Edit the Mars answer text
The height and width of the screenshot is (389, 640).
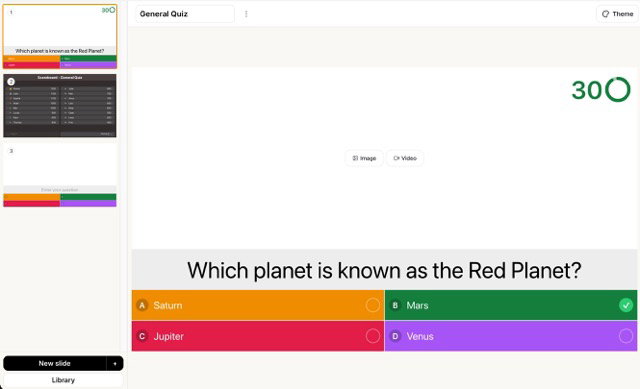coord(417,305)
